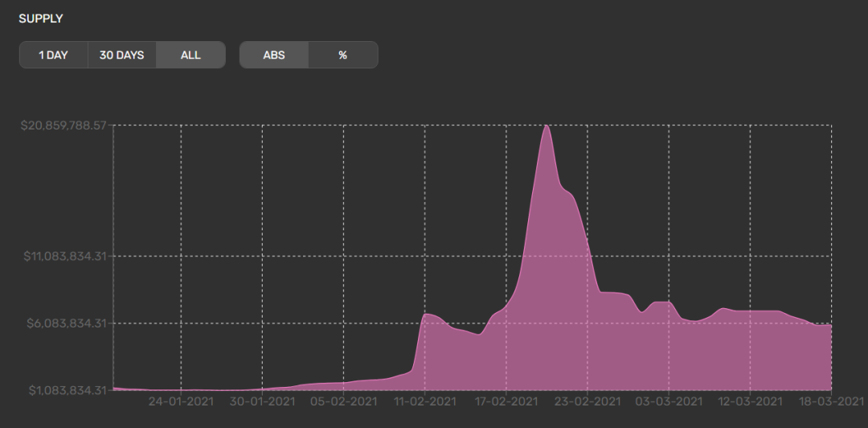Screen dimensions: 868x428
Task: Show absolute values with ABS
Action: (274, 55)
